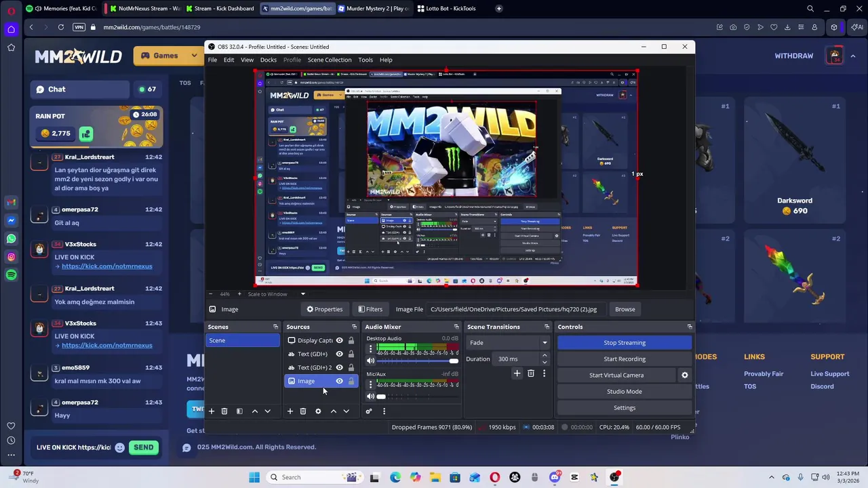Screen dimensions: 868x488
Task: Click Windows Start button
Action: (254, 477)
